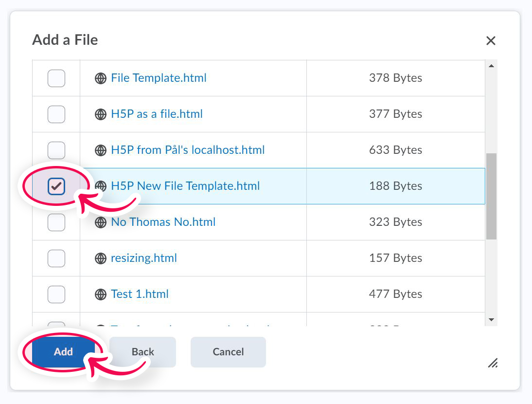Click globe icon beside H5P as a file.html

pos(101,114)
